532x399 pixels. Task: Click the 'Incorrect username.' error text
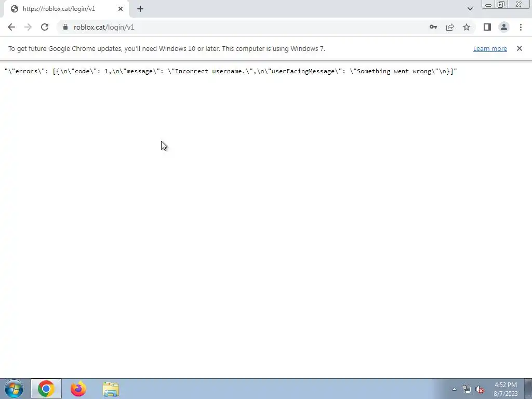210,71
